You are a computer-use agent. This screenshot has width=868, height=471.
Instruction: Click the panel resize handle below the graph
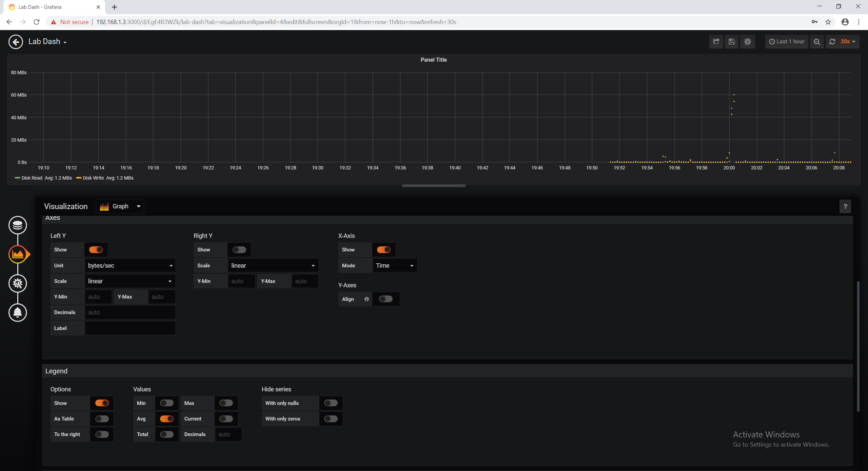click(434, 186)
